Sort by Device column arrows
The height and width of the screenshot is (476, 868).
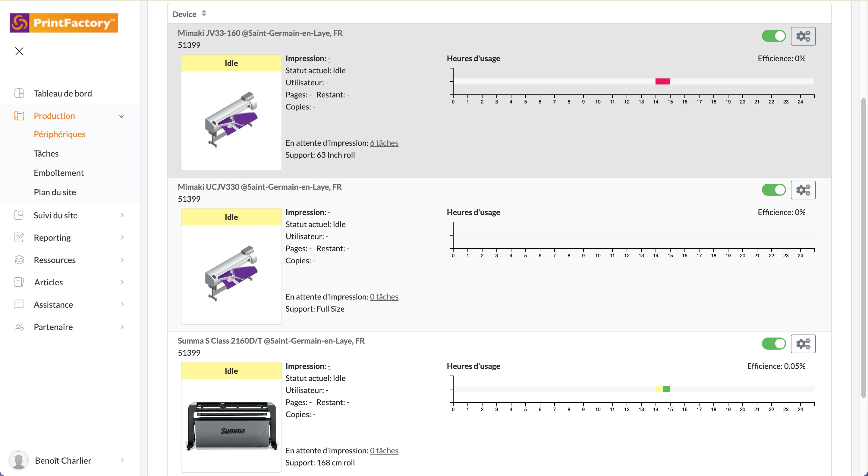point(204,14)
